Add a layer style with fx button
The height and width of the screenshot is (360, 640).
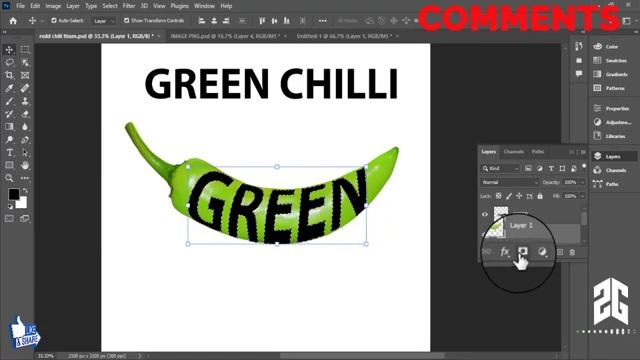pos(505,252)
